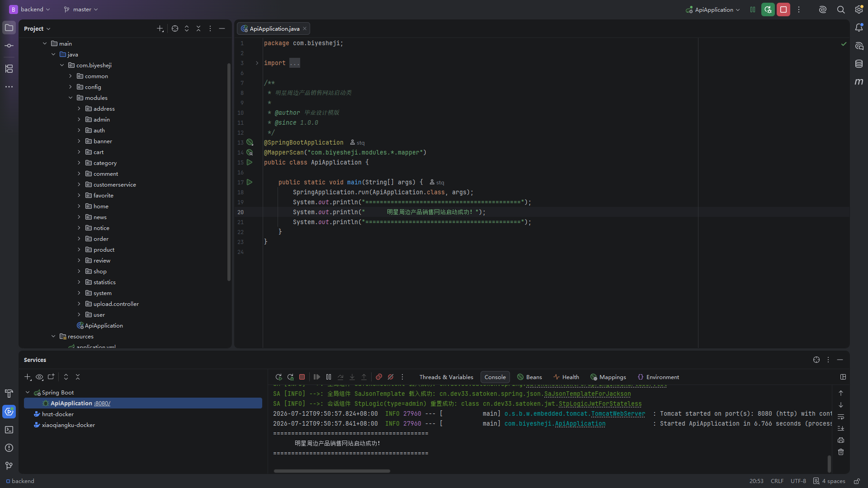Collapse the modules folder

[x=71, y=98]
